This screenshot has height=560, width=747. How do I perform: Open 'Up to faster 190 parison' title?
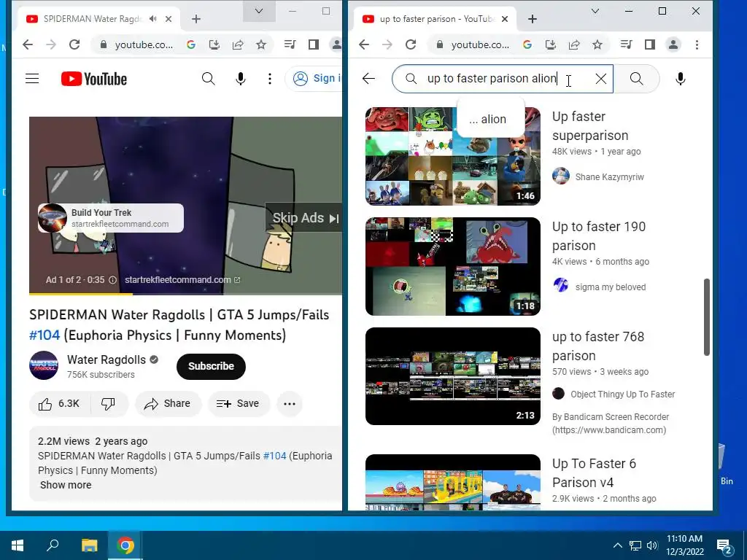pyautogui.click(x=599, y=236)
